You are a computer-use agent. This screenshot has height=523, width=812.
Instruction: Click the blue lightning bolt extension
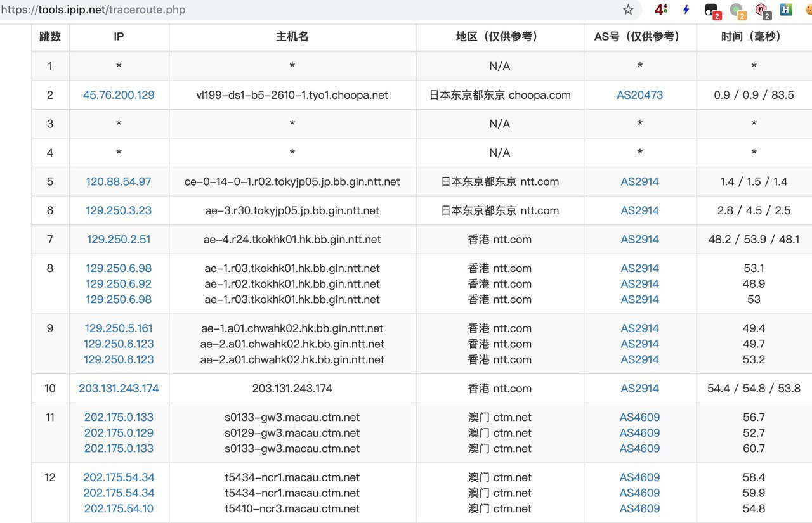(686, 10)
